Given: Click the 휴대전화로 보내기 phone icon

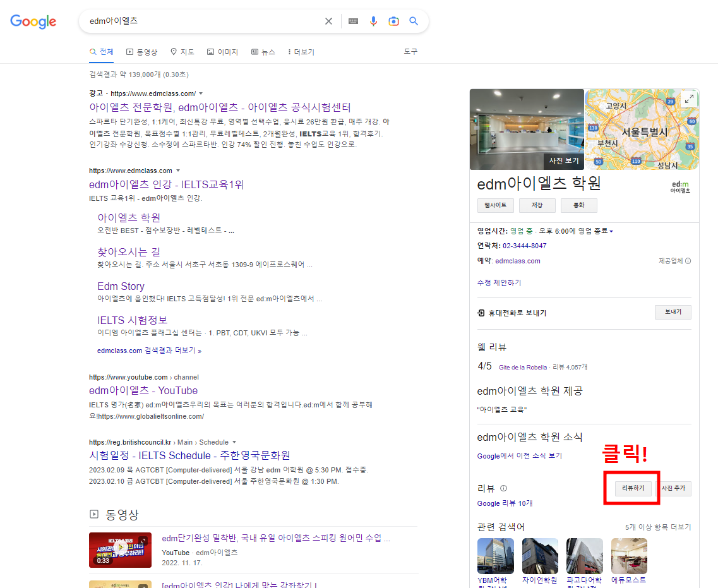Looking at the screenshot, I should [481, 313].
